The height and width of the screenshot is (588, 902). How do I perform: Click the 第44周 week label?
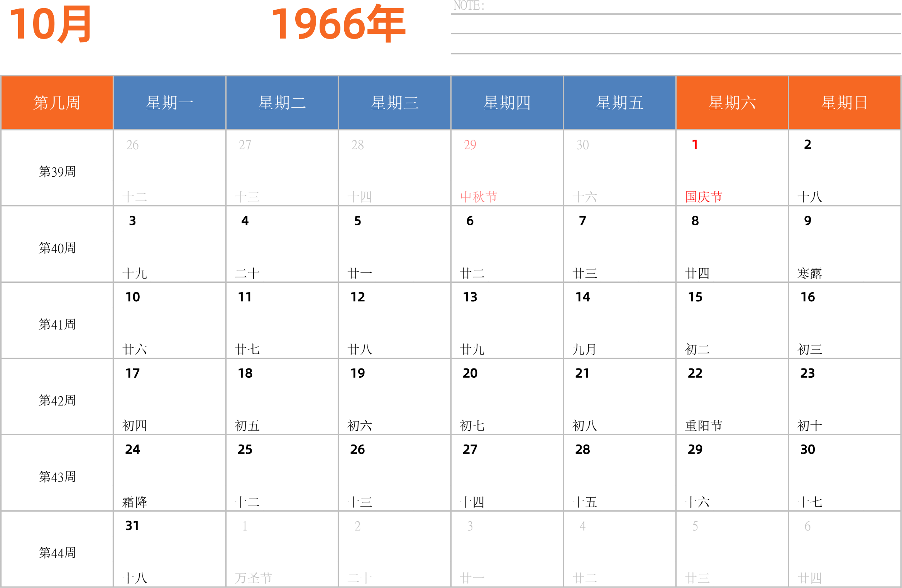pyautogui.click(x=57, y=553)
